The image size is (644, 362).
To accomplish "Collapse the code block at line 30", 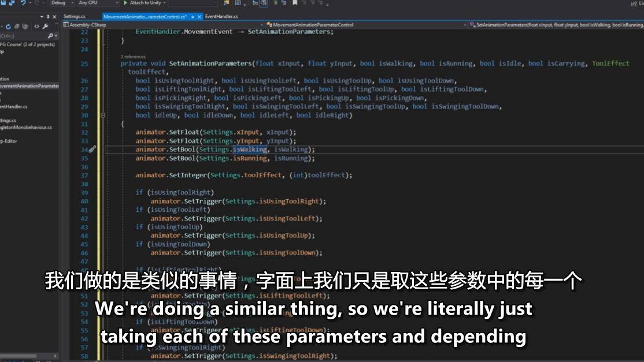I will (103, 115).
